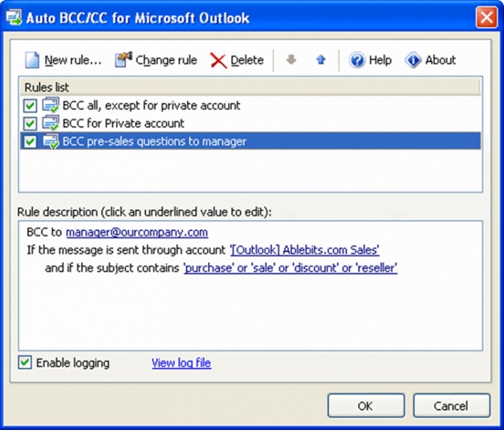504x430 pixels.
Task: Select the 'BCC for Private account' rule
Action: tap(123, 124)
